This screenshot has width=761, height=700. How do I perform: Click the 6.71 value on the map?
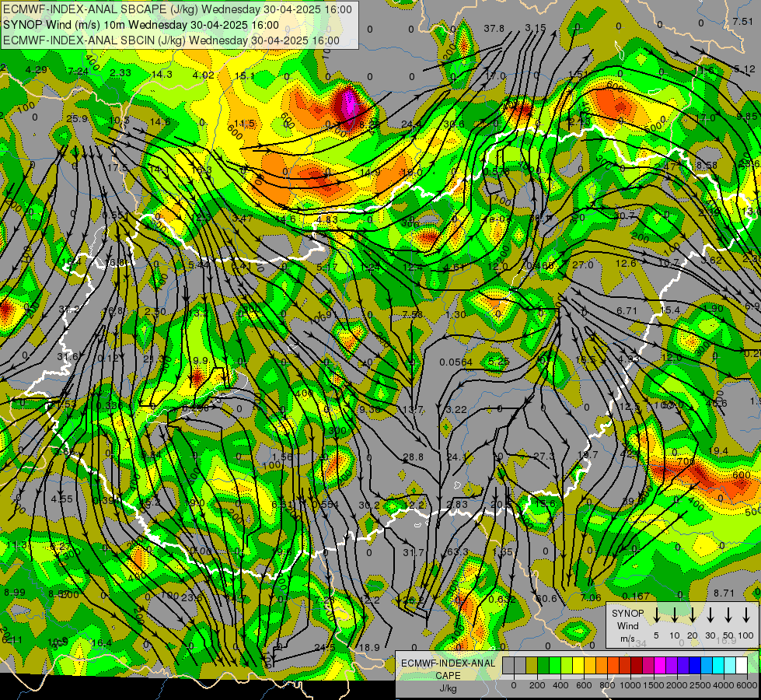point(627,310)
